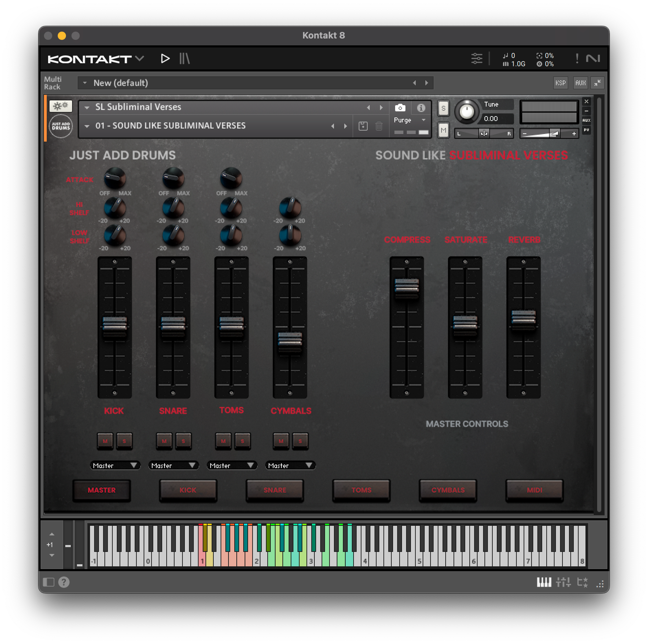The width and height of the screenshot is (648, 644).
Task: Click the trash delete snapshot icon
Action: tap(379, 126)
